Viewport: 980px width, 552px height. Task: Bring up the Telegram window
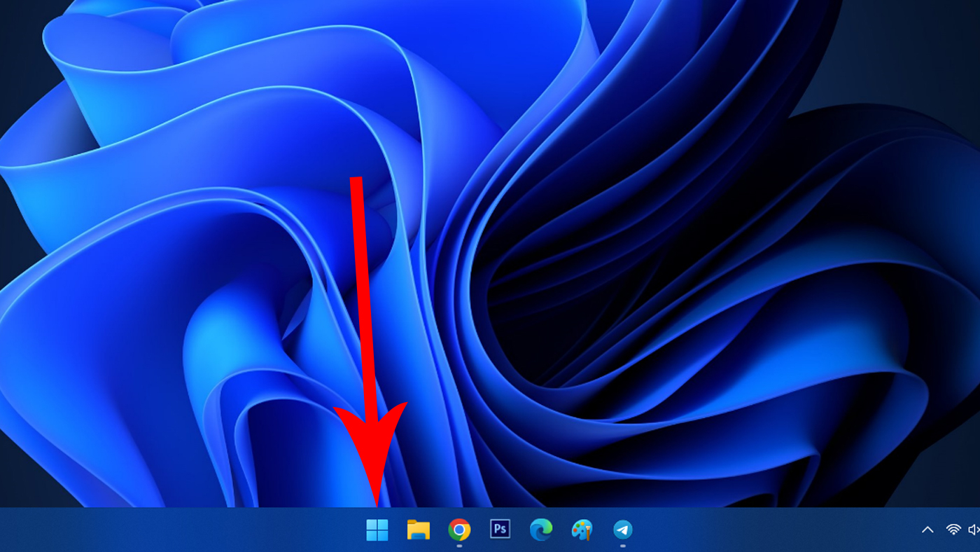tap(622, 530)
